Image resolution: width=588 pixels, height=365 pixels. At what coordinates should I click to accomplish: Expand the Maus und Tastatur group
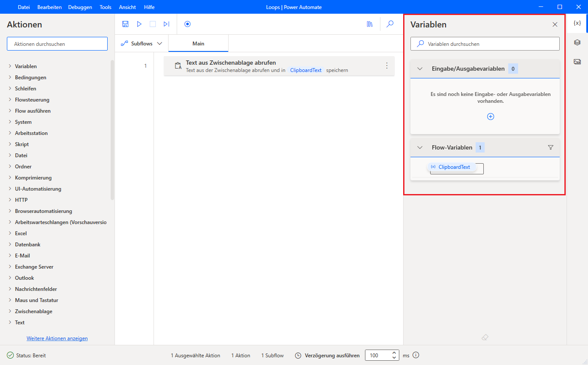[x=10, y=300]
